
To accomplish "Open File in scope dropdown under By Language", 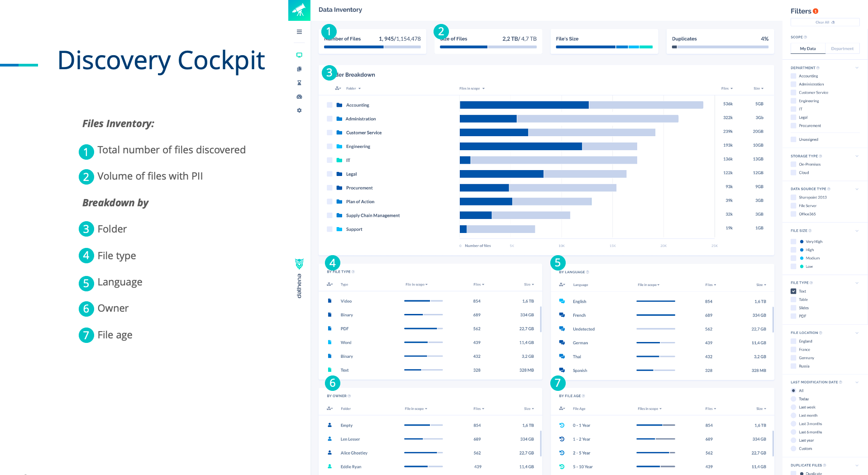I will point(649,285).
